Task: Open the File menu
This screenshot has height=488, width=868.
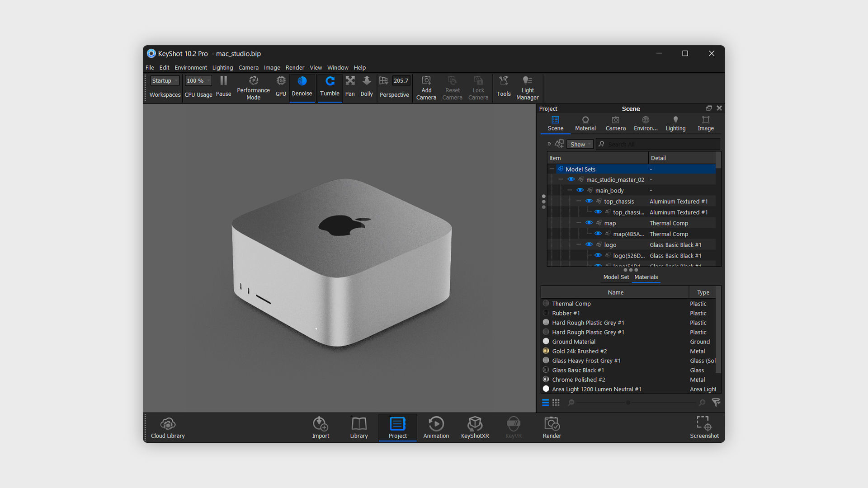Action: (150, 68)
